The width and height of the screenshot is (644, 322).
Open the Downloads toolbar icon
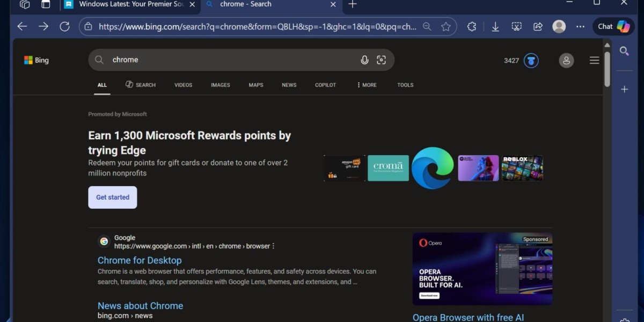tap(495, 26)
